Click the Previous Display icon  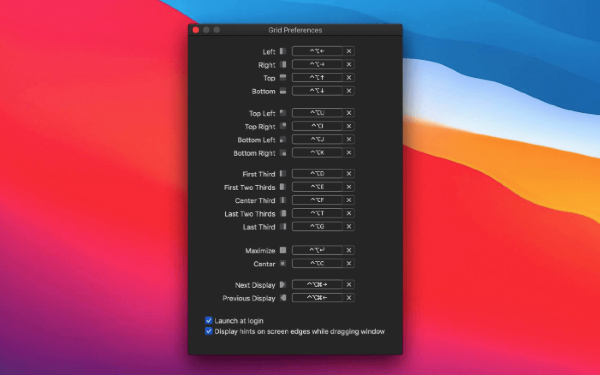pyautogui.click(x=283, y=298)
